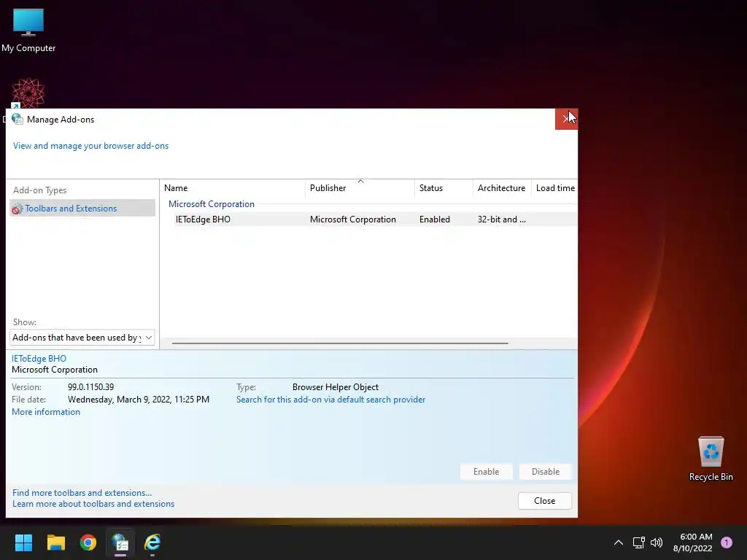Click the Enable button

coord(486,472)
